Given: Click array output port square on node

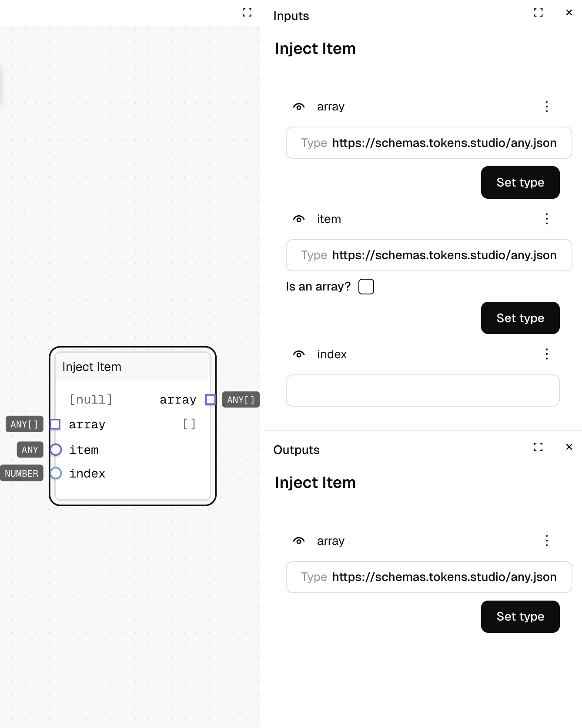Looking at the screenshot, I should pyautogui.click(x=211, y=399).
